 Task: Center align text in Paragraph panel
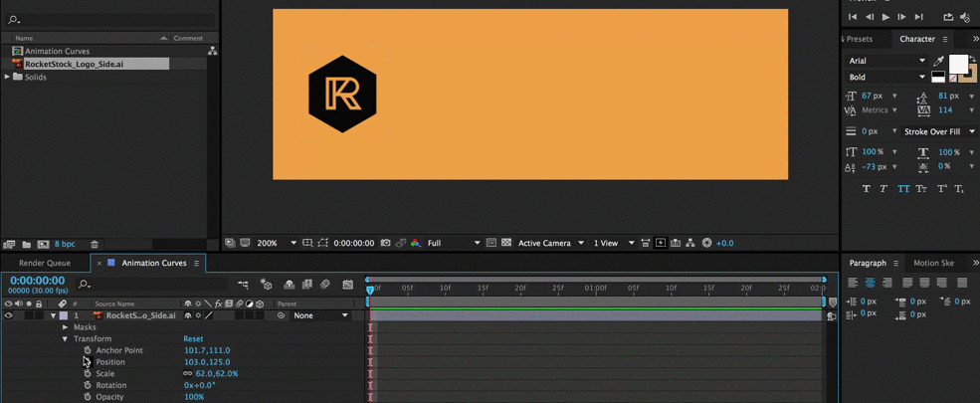pos(870,283)
